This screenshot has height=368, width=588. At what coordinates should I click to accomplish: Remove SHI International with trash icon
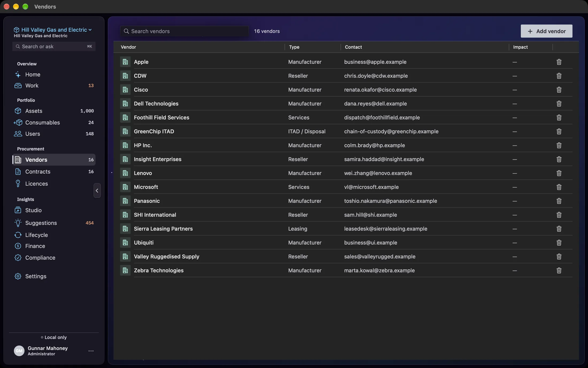pyautogui.click(x=559, y=215)
